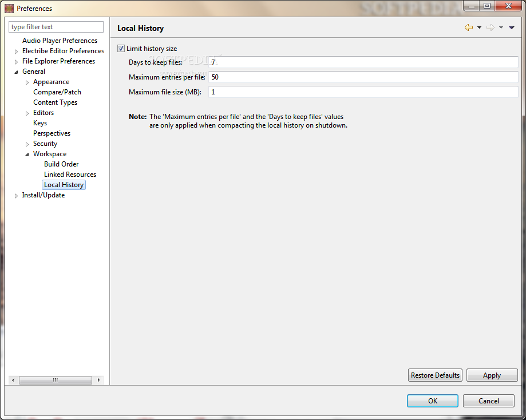Click the Days to keep files field
Screen dimensions: 526x420
(363, 62)
